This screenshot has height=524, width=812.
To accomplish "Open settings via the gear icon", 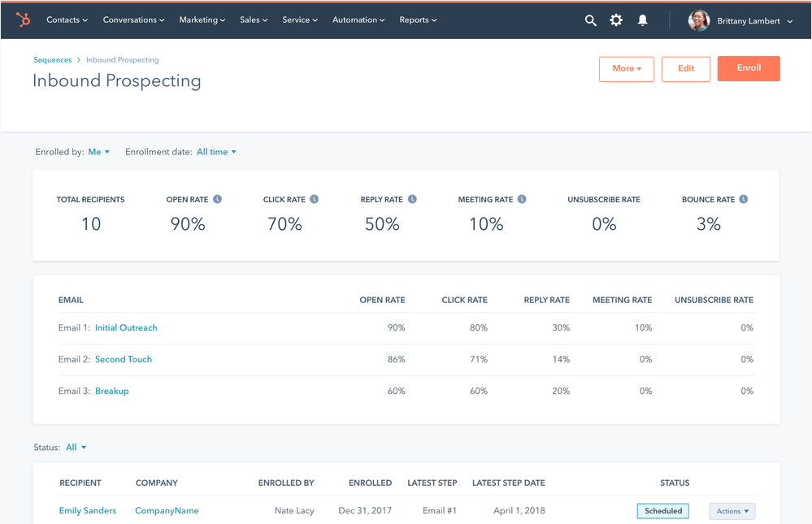I will (x=616, y=20).
